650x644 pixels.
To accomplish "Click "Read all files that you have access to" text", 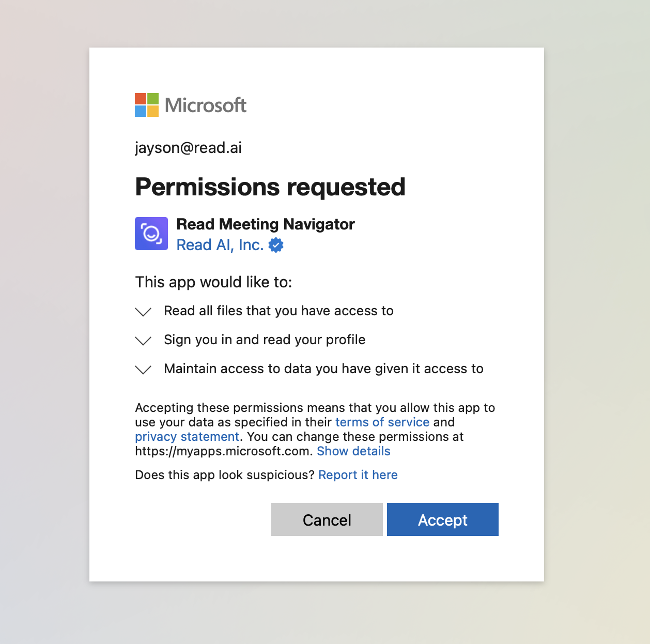I will coord(279,311).
